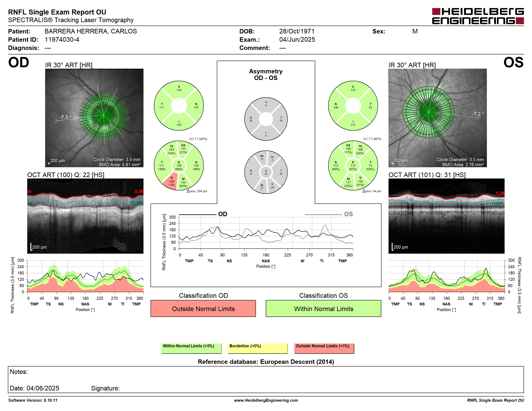Click the OD 'Outside Normal Limits' classification box
This screenshot has width=532, height=411.
pos(203,308)
